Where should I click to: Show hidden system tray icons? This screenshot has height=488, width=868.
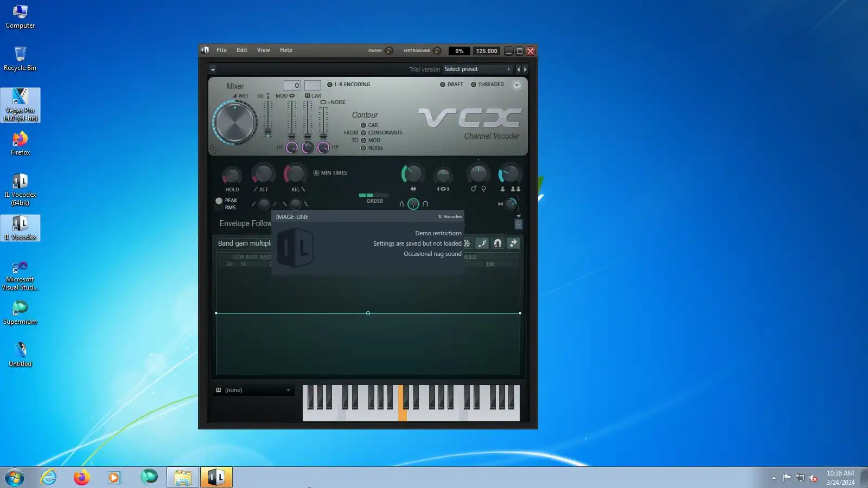[774, 478]
